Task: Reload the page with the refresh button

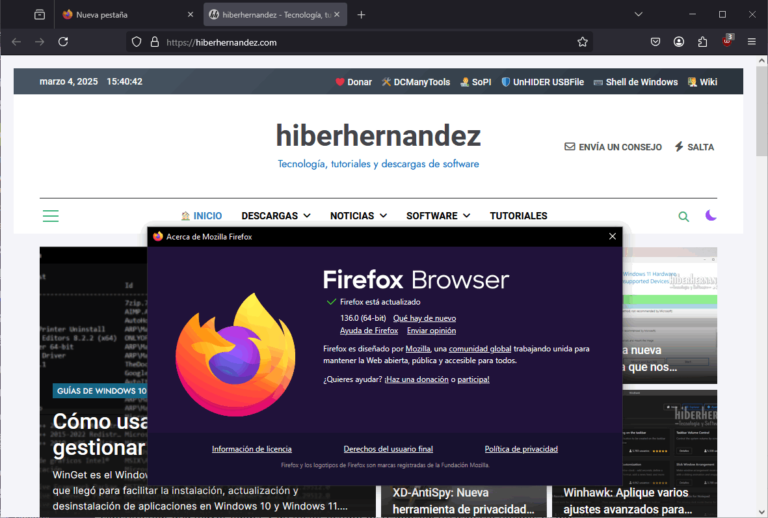Action: [63, 42]
